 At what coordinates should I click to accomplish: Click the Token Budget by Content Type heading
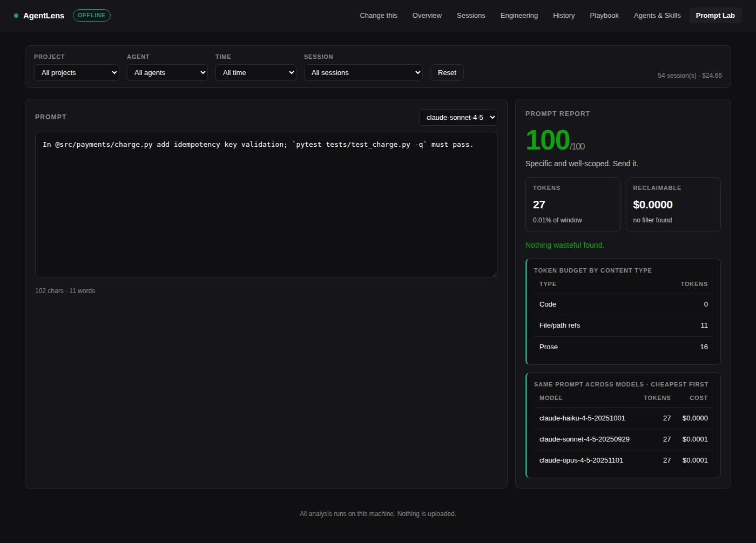(x=593, y=270)
